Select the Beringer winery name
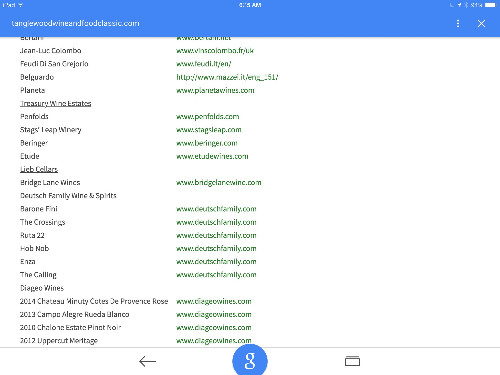Screen dimensions: 500x375 (34, 143)
